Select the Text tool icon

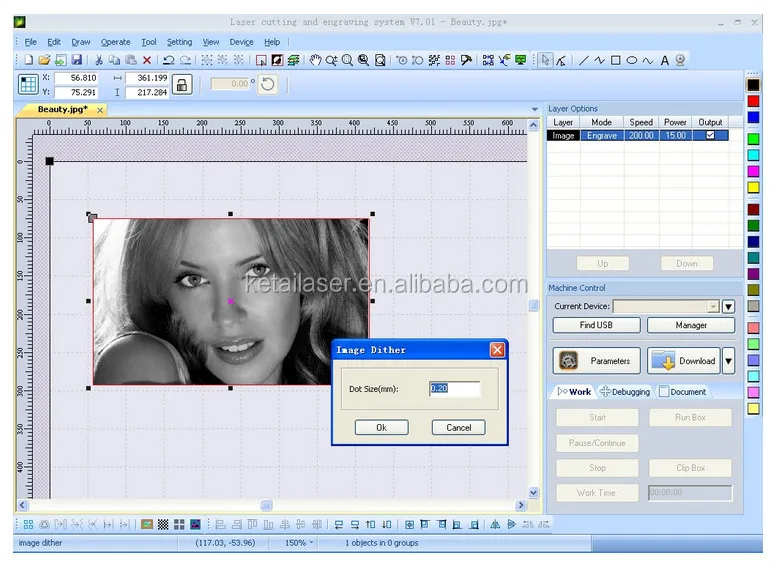pyautogui.click(x=665, y=61)
